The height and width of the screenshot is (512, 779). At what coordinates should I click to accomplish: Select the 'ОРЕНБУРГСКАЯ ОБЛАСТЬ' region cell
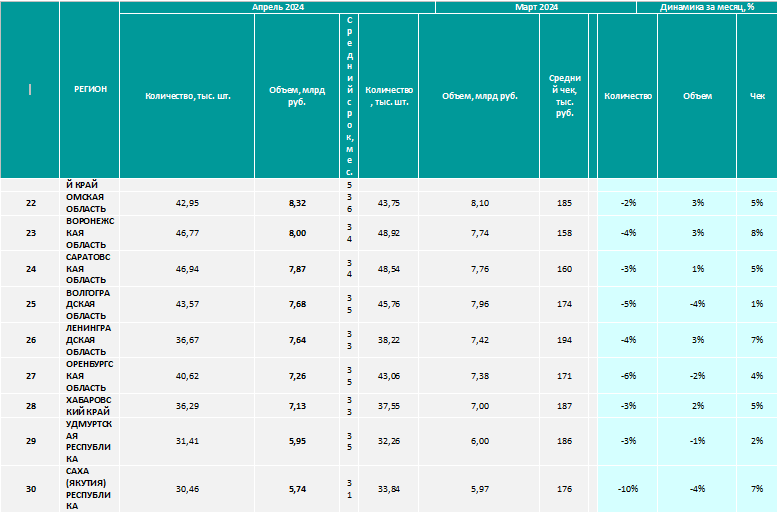point(89,376)
